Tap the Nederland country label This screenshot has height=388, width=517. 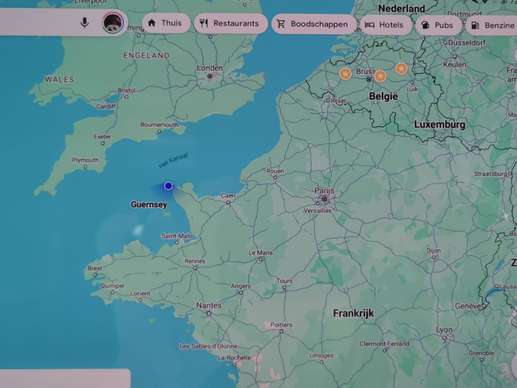[x=401, y=9]
